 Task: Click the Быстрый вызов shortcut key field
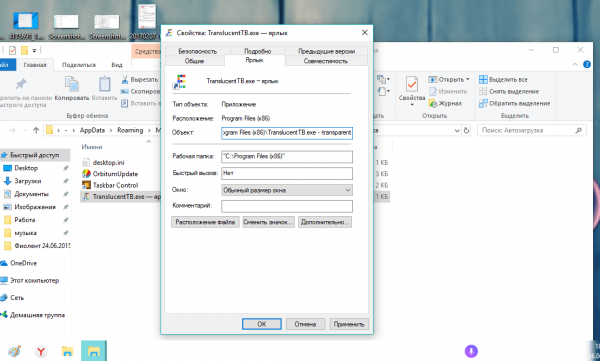click(287, 173)
